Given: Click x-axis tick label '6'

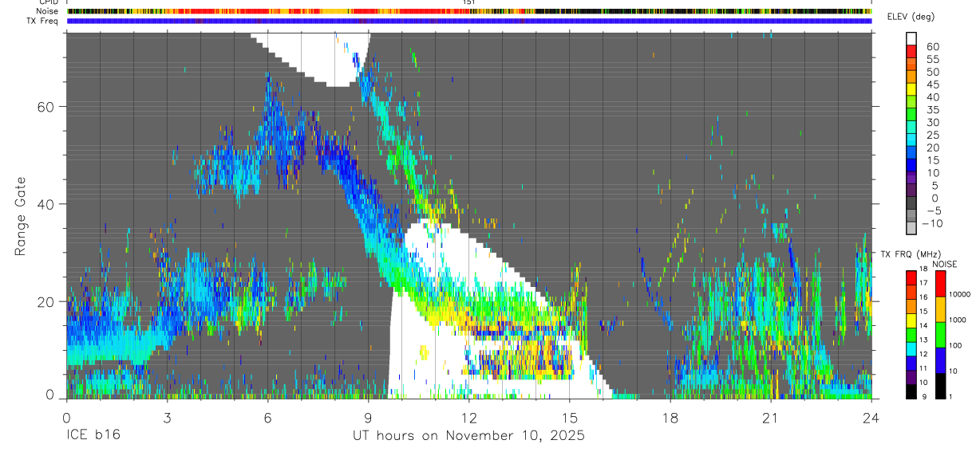Looking at the screenshot, I should click(267, 417).
